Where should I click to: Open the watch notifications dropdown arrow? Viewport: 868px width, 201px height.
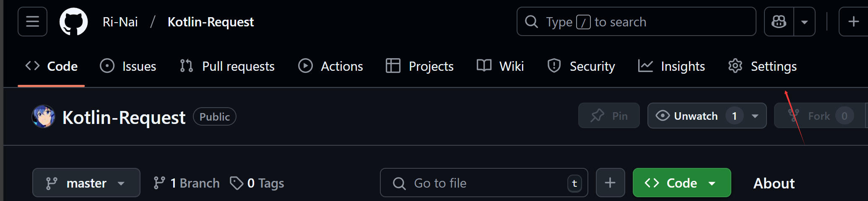point(755,116)
